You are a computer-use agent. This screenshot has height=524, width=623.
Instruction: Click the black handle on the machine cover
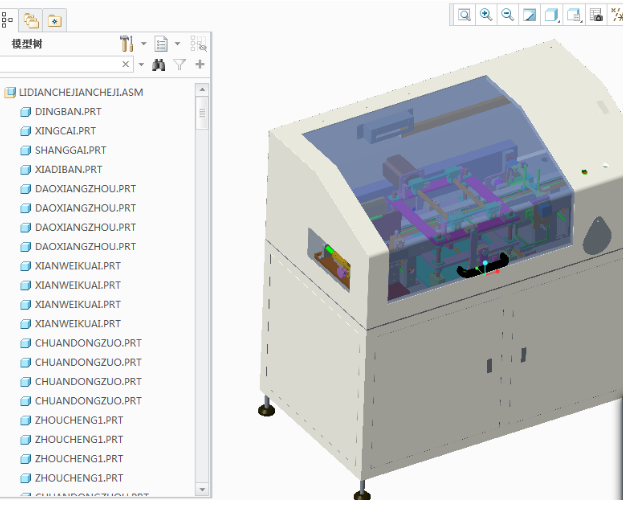click(482, 268)
